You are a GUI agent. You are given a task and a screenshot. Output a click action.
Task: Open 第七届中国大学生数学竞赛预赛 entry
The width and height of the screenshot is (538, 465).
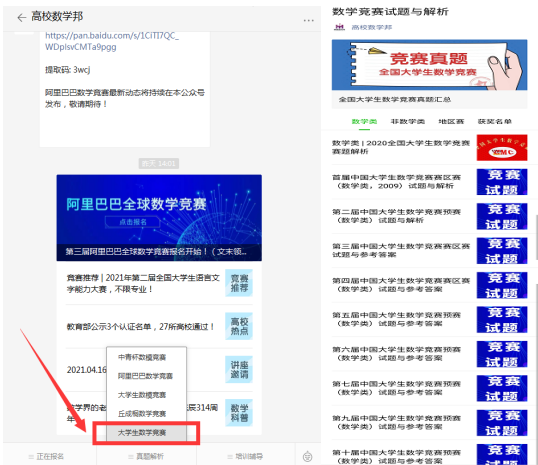[396, 388]
